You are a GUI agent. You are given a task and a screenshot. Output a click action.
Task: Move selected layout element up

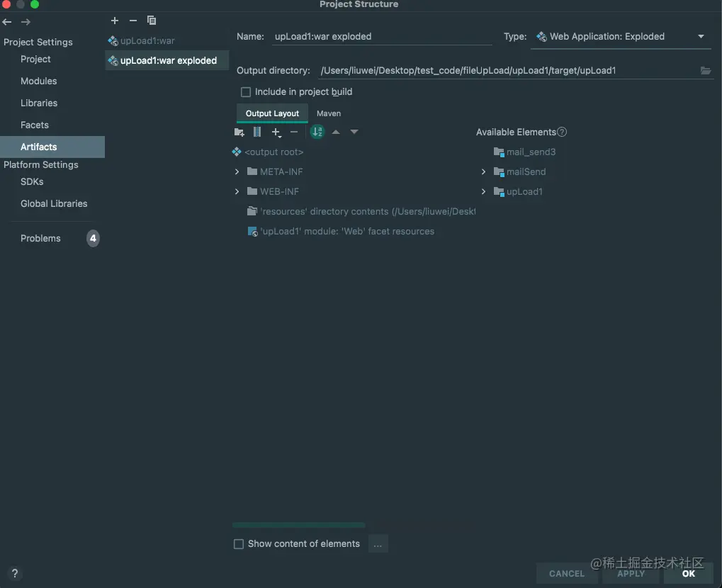pos(336,132)
